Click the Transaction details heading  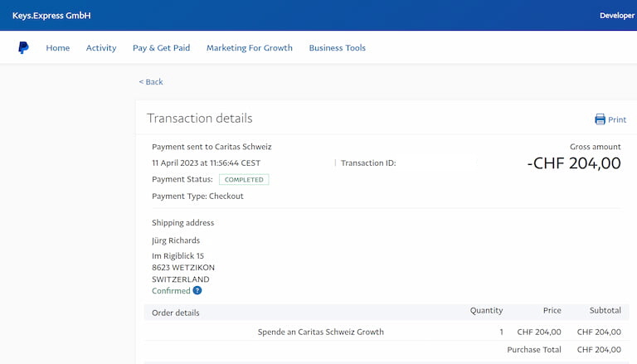(x=199, y=119)
